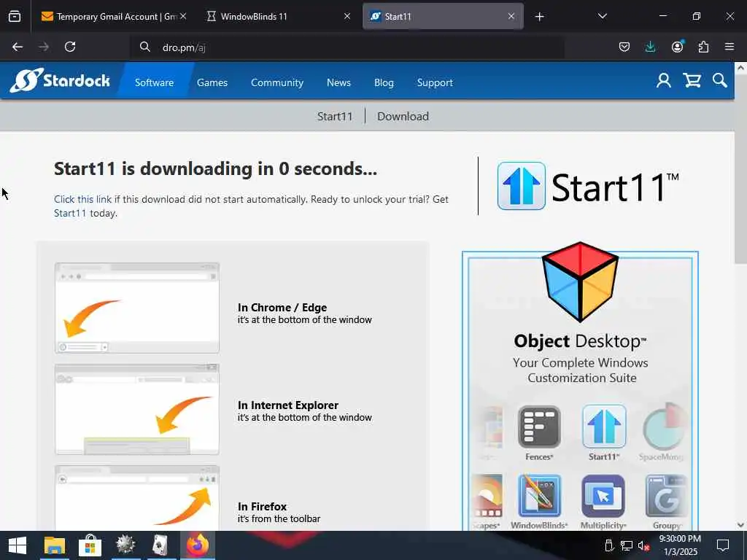747x560 pixels.
Task: Reload the page with the refresh icon
Action: [x=70, y=47]
